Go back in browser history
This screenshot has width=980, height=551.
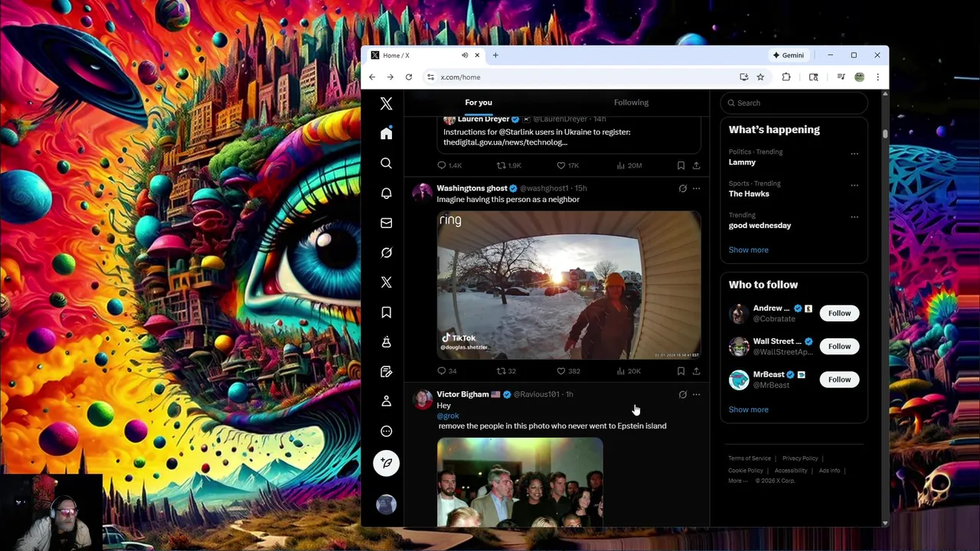click(x=372, y=77)
